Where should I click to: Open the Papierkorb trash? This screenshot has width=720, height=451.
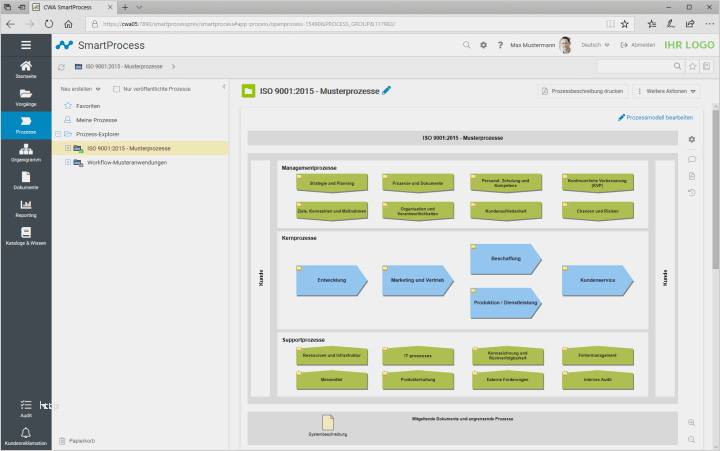(77, 441)
